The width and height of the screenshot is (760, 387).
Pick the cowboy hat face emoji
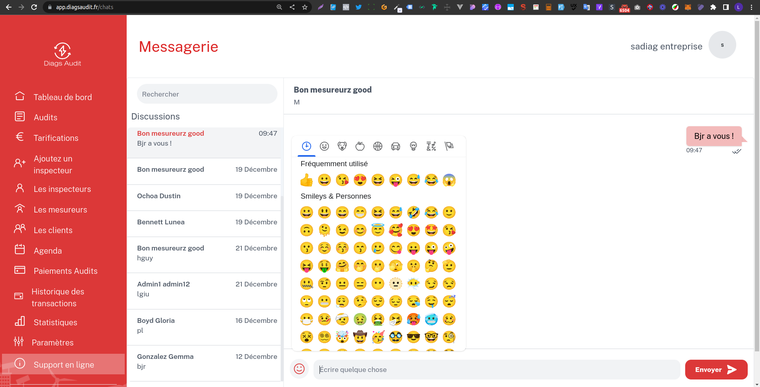click(x=360, y=337)
